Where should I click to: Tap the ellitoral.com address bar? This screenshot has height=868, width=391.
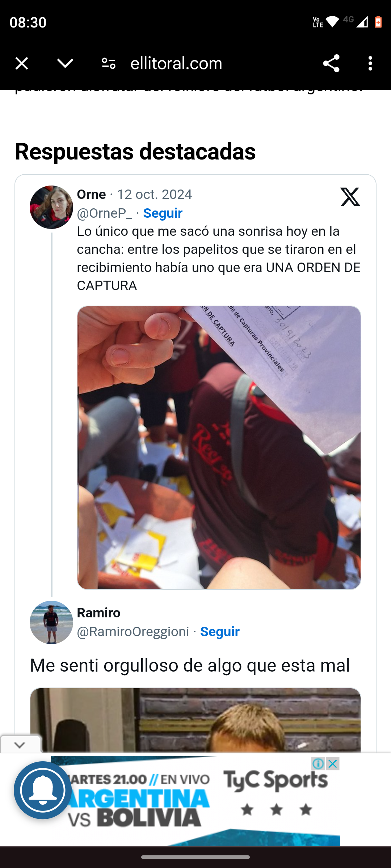tap(176, 64)
